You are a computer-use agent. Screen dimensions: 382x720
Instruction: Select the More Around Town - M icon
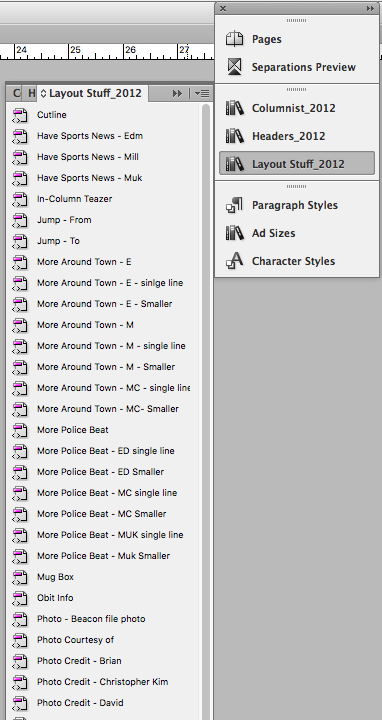20,325
